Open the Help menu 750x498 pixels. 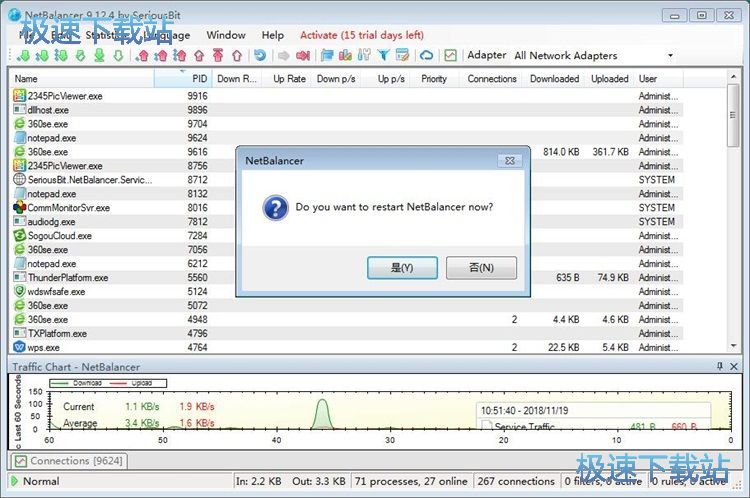click(x=273, y=35)
